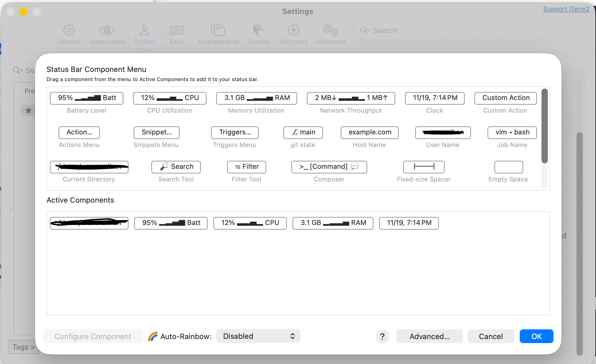The width and height of the screenshot is (596, 364).
Task: Select the active RAM component
Action: point(333,223)
